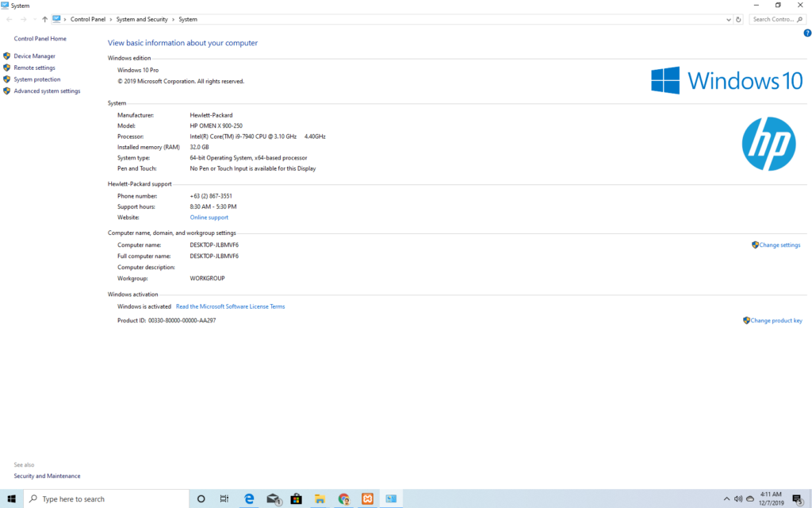This screenshot has width=812, height=508.
Task: Click shield icon beside Advanced system settings
Action: 6,90
